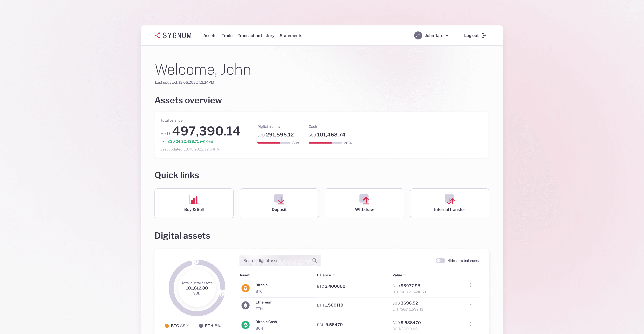
Task: Click the orange BTC legend swatch
Action: (167, 326)
